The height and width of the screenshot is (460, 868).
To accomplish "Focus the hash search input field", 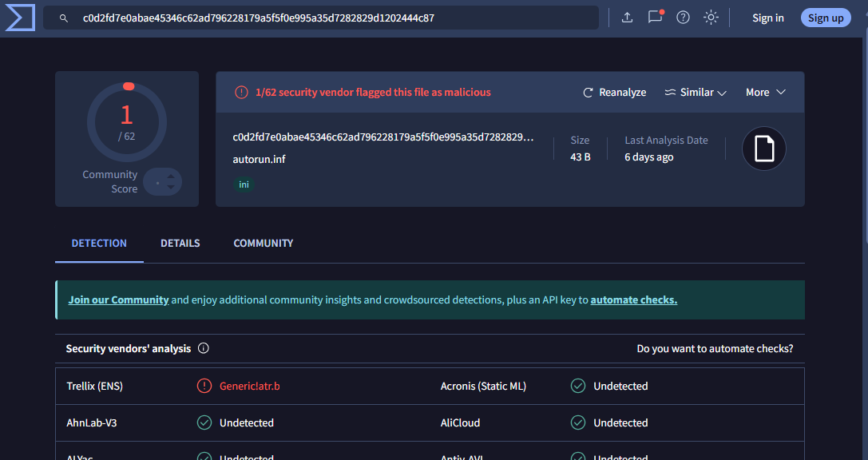I will click(x=321, y=18).
